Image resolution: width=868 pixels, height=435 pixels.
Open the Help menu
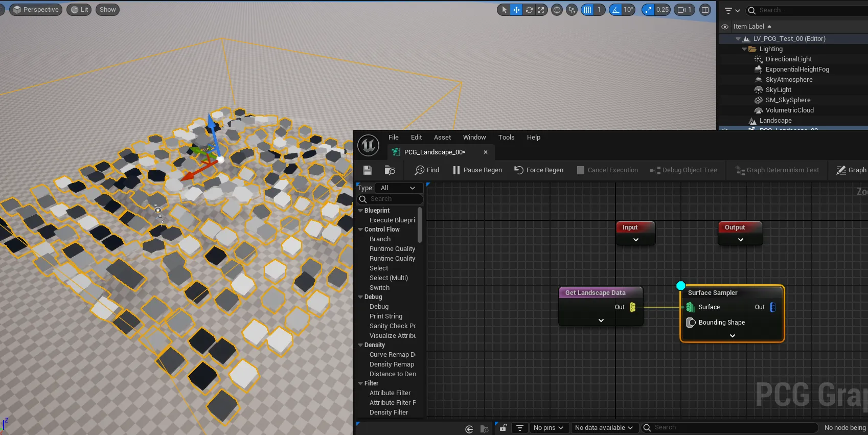click(534, 138)
